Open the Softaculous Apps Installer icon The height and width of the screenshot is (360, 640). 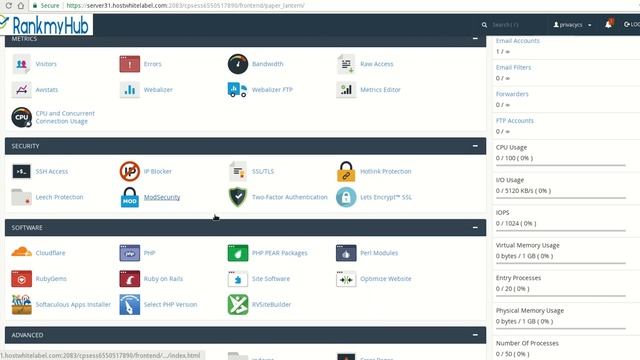click(21, 304)
